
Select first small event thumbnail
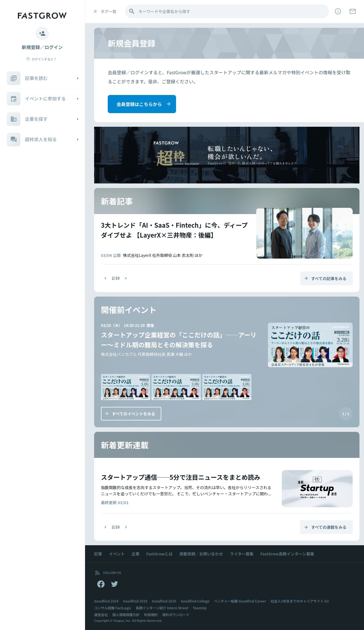tap(126, 387)
